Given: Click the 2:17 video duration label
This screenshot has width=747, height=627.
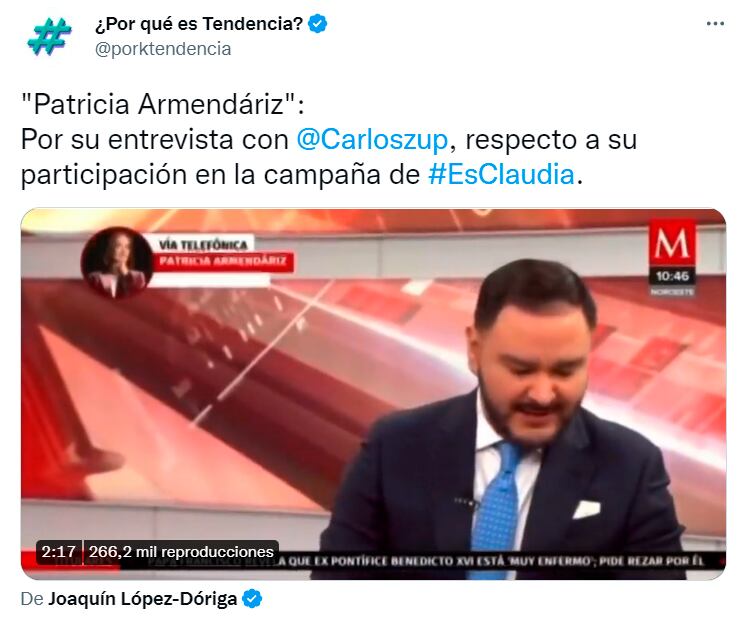Looking at the screenshot, I should click(x=59, y=552).
